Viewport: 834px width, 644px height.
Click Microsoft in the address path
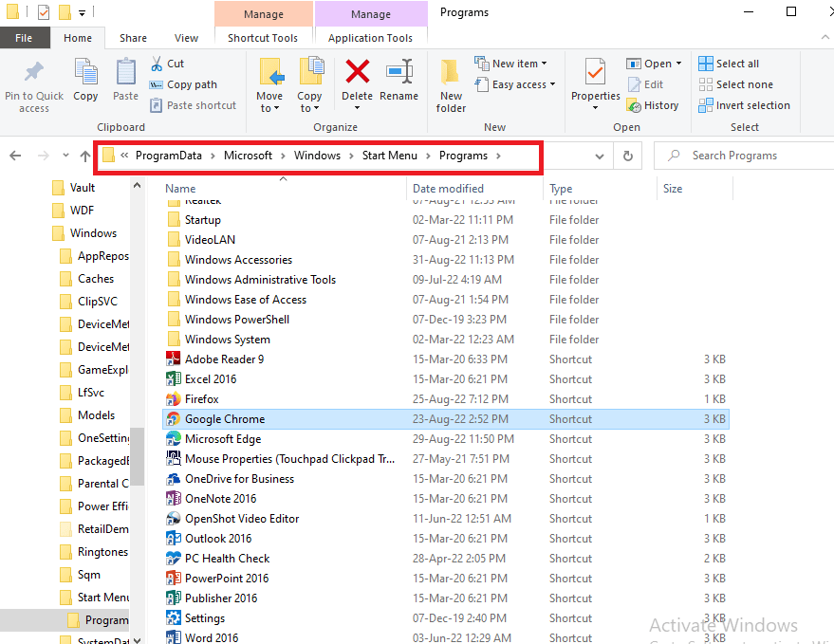pyautogui.click(x=248, y=156)
